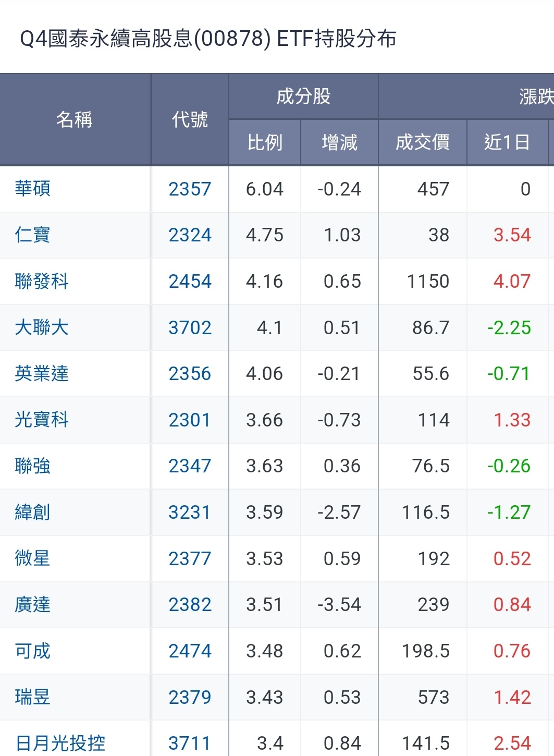
Task: Select 華碩's 增減 value -0.24
Action: click(x=339, y=189)
